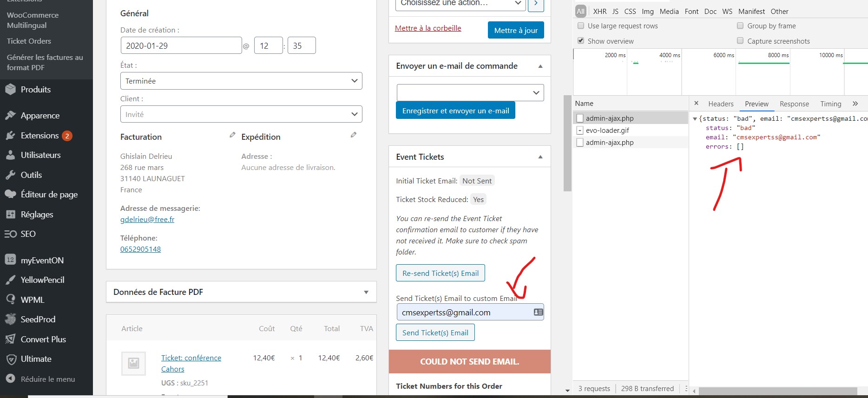Click the Extensions plugin icon

coord(10,136)
